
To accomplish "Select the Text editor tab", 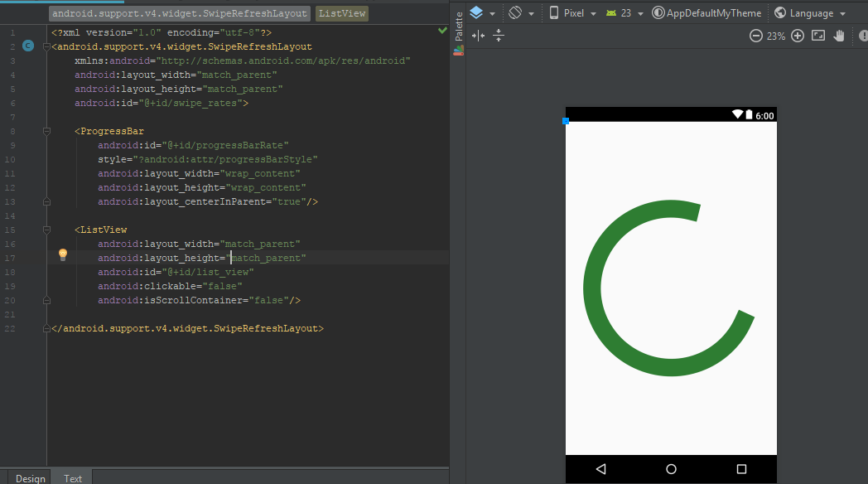I will pyautogui.click(x=73, y=478).
